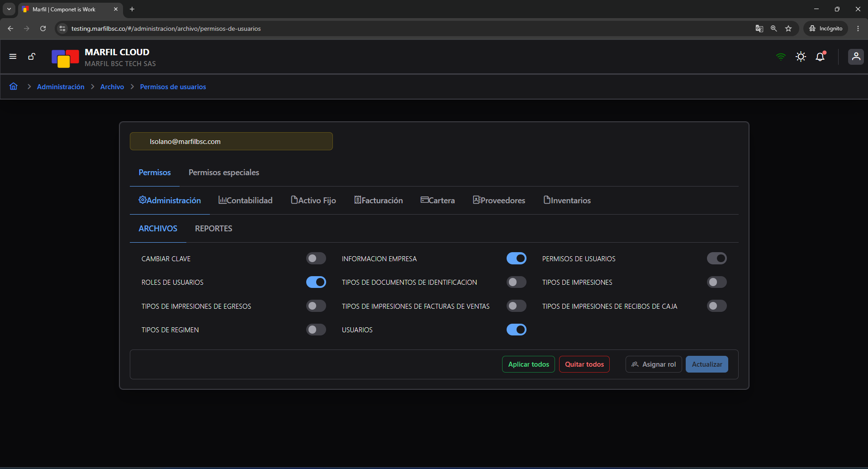Click the Quitar todos button

[584, 364]
